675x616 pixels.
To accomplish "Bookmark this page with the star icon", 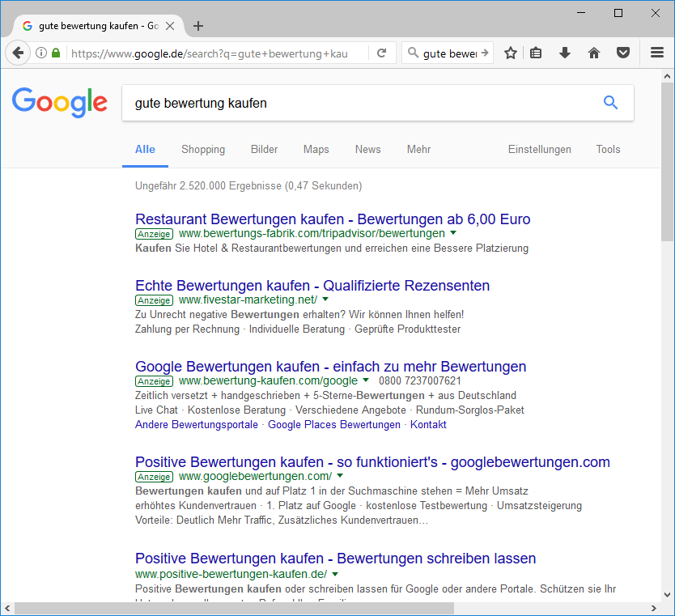I will [511, 53].
